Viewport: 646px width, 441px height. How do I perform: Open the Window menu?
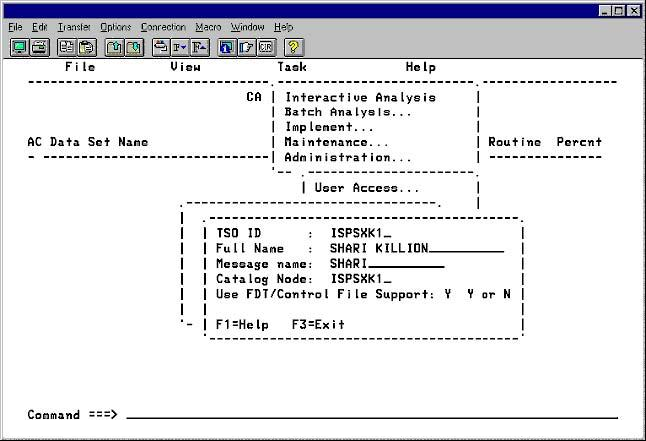pyautogui.click(x=247, y=27)
